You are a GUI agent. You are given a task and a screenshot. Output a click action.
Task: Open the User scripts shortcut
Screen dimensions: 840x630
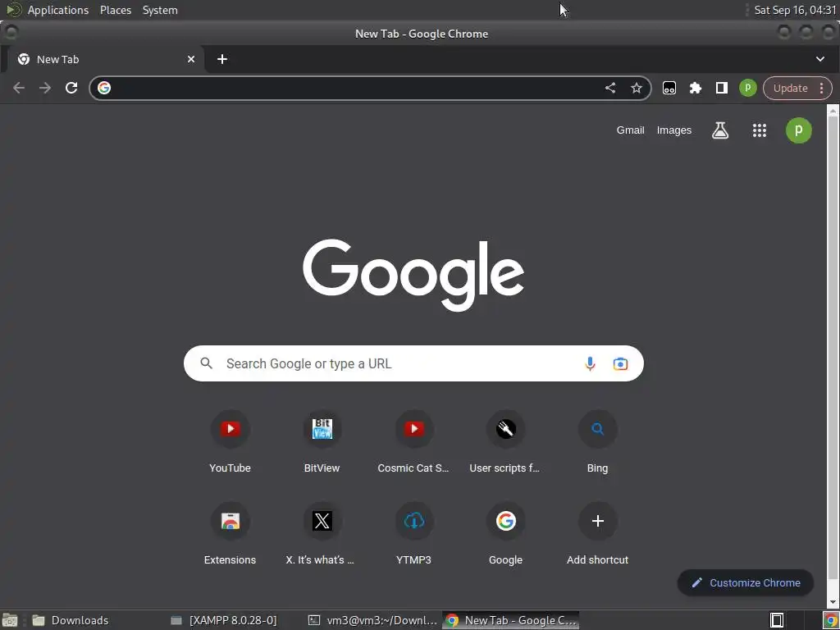tap(505, 441)
